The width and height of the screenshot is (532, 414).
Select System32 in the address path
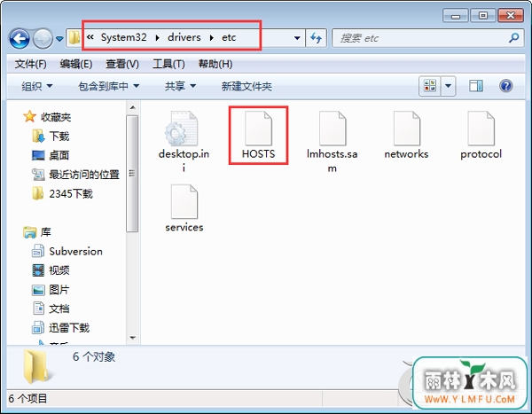[x=124, y=37]
